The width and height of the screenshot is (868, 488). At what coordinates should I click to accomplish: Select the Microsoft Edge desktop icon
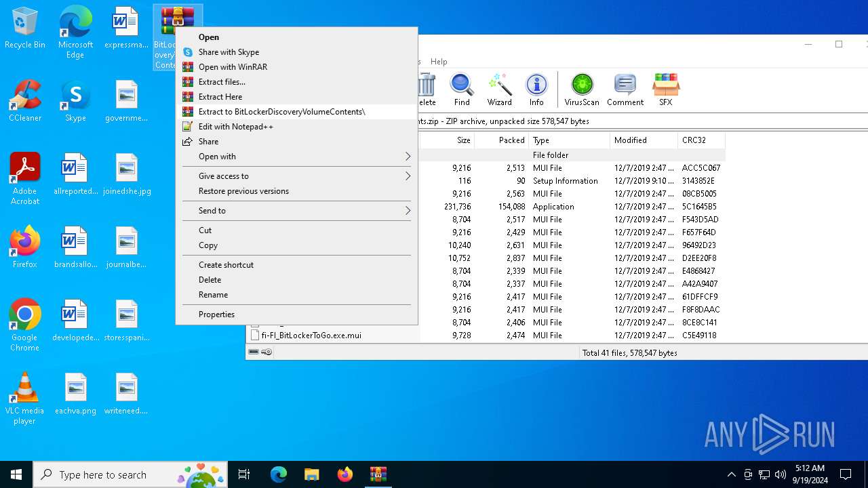[x=75, y=33]
